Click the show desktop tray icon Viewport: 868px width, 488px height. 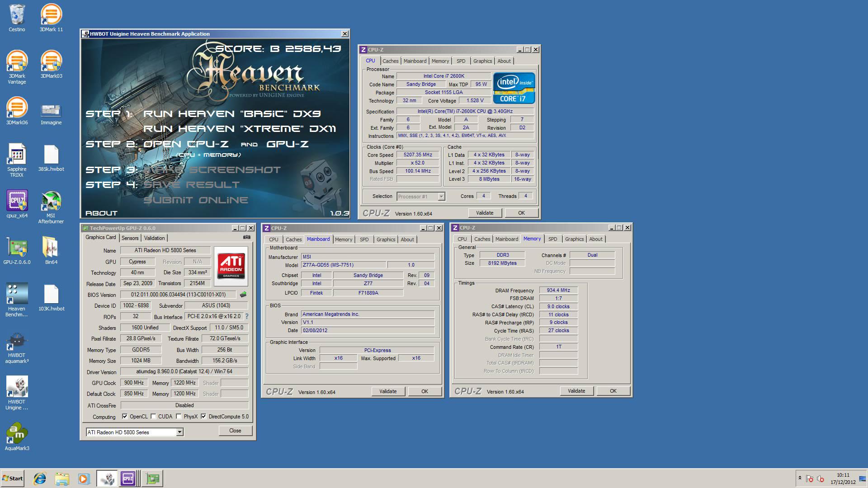tap(863, 479)
